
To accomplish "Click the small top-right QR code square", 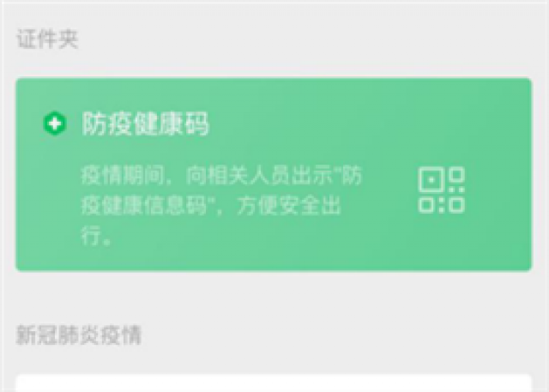I will coord(457,174).
